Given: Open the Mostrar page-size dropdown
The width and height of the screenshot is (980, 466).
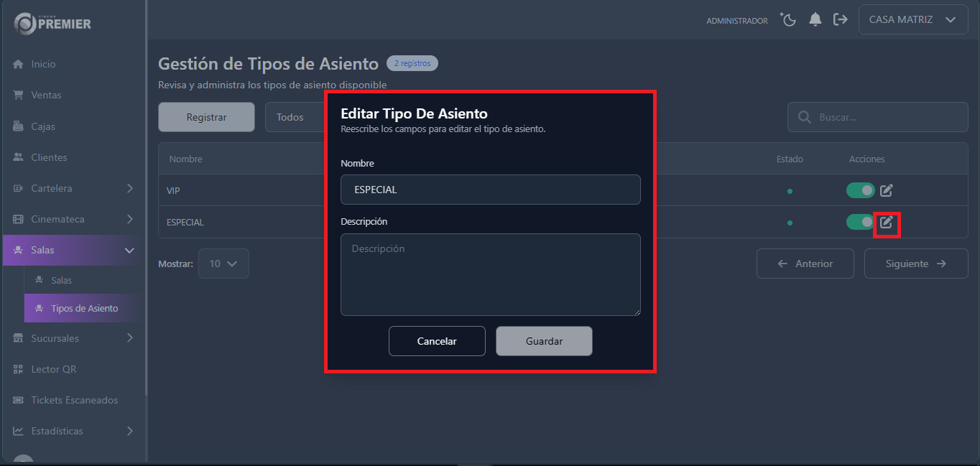Looking at the screenshot, I should (223, 264).
